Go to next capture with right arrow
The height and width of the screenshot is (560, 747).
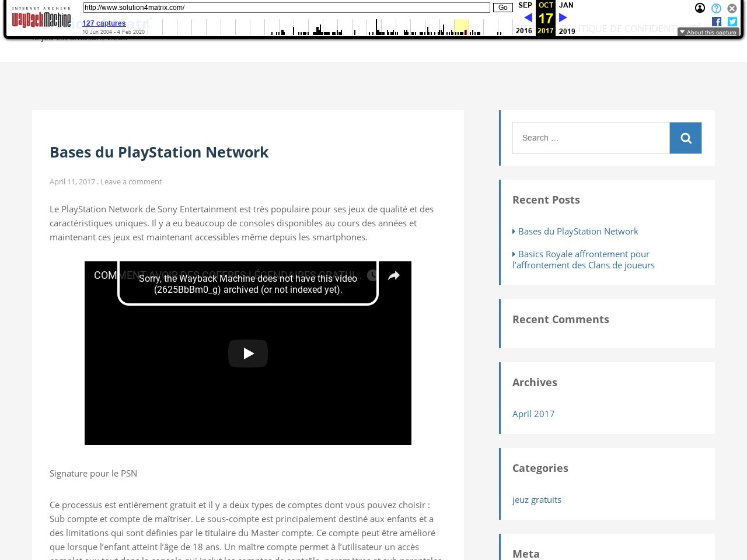pyautogui.click(x=563, y=18)
